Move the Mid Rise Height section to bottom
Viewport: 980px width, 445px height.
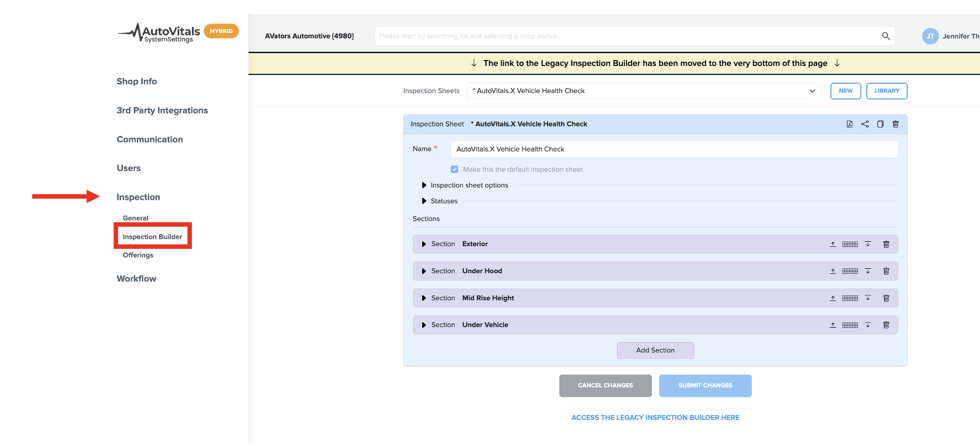868,298
